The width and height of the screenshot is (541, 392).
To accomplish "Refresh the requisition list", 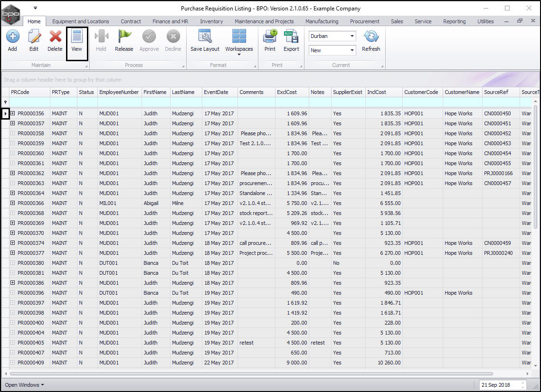I will 371,37.
